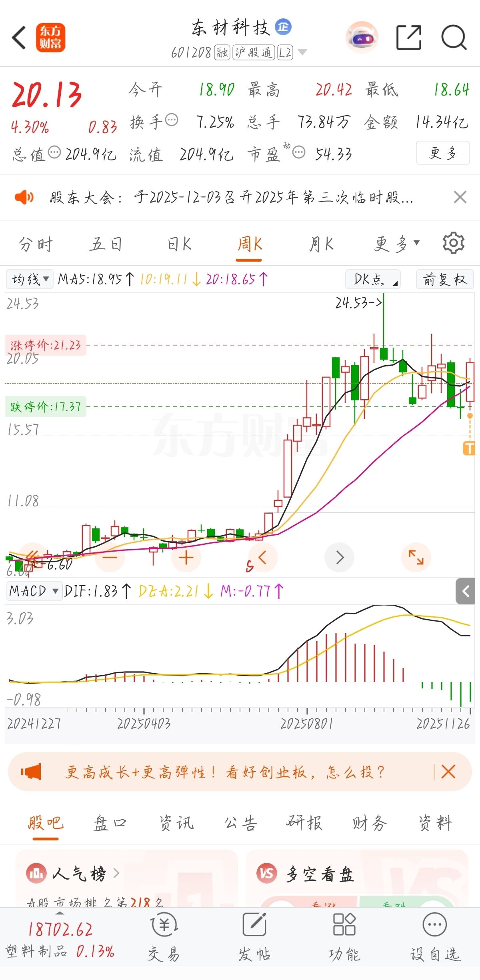Zoom in chart with plus button

coord(186,557)
